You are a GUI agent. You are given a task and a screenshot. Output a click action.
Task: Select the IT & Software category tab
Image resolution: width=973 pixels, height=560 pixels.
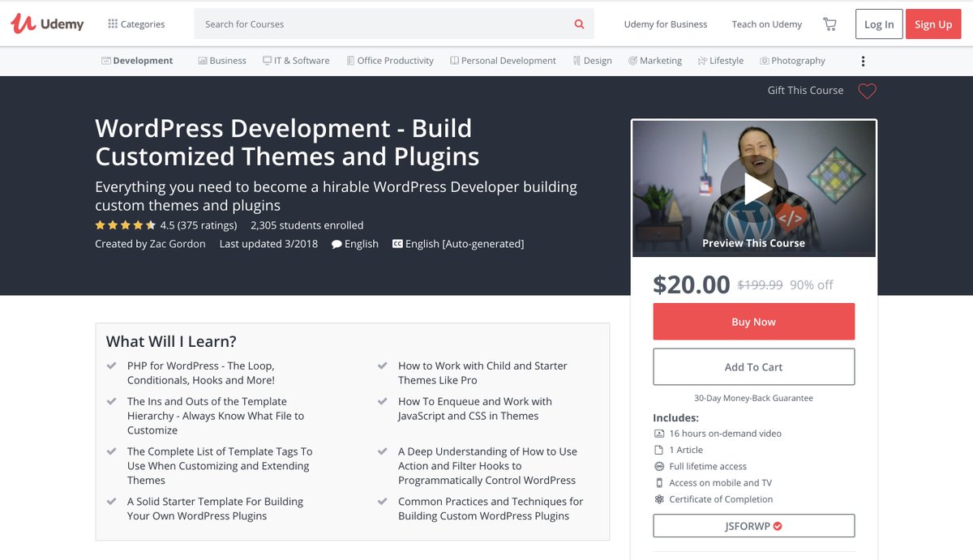(x=296, y=61)
